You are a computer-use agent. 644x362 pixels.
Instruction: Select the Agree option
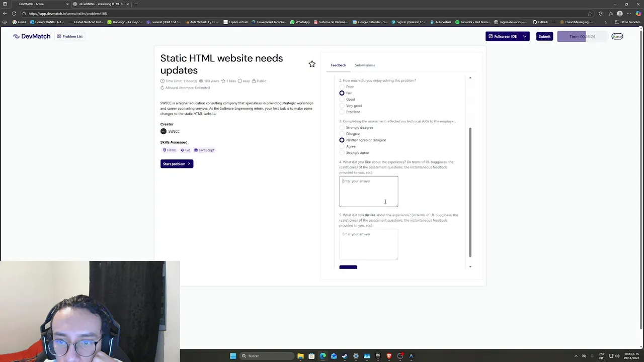[342, 146]
